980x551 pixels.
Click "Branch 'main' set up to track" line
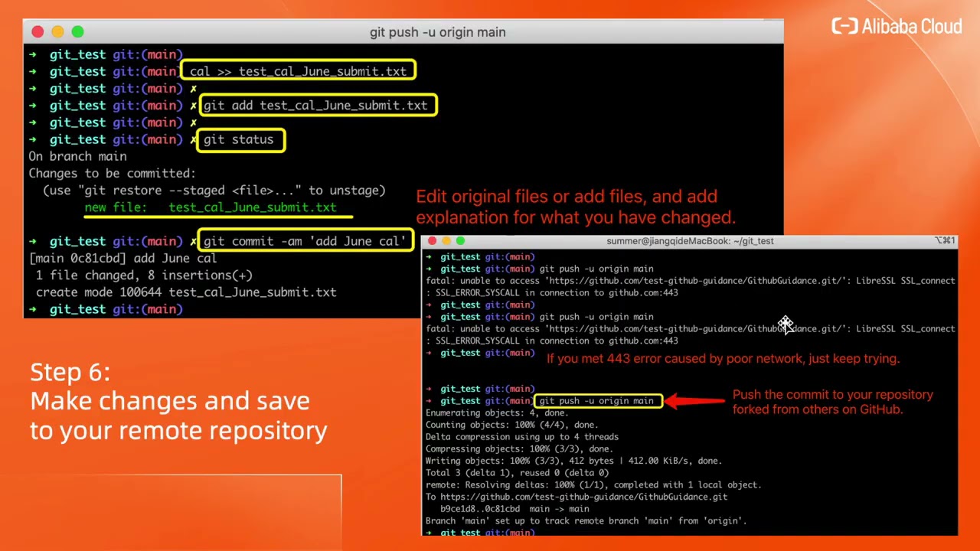tap(586, 521)
